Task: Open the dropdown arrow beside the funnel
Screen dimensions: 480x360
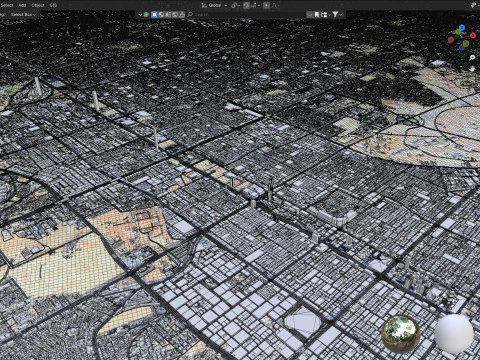Action: click(x=341, y=15)
